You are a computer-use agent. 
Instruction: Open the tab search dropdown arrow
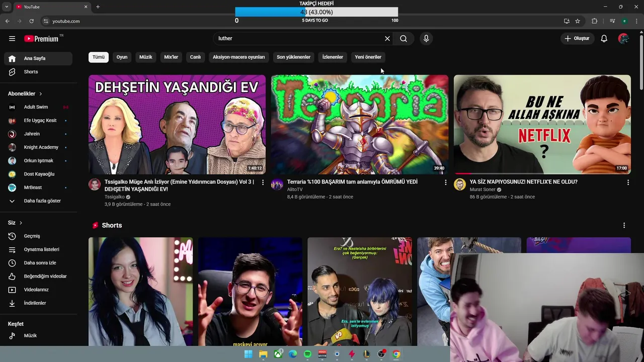pyautogui.click(x=7, y=7)
